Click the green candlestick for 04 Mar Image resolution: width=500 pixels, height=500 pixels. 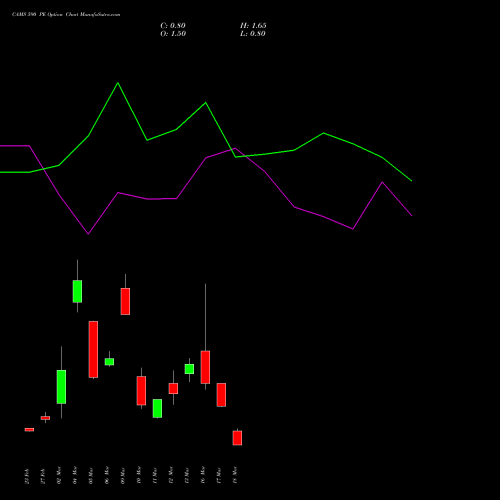click(77, 291)
